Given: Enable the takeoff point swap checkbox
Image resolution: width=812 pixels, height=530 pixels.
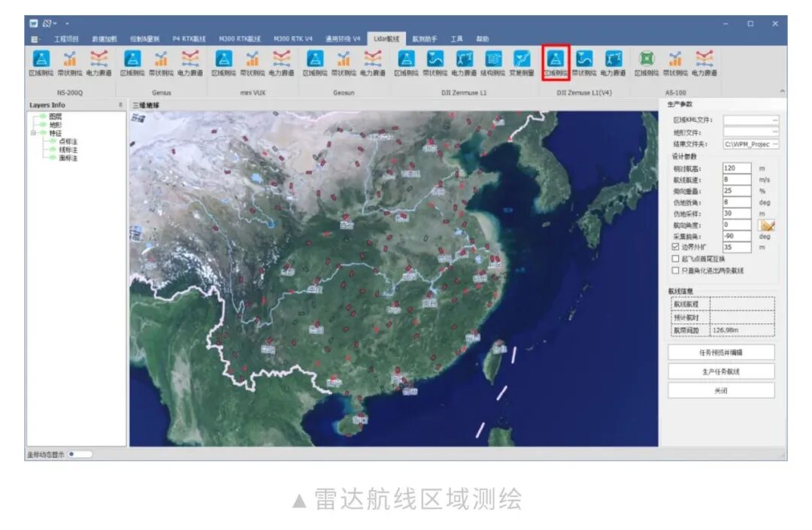Looking at the screenshot, I should click(x=675, y=259).
